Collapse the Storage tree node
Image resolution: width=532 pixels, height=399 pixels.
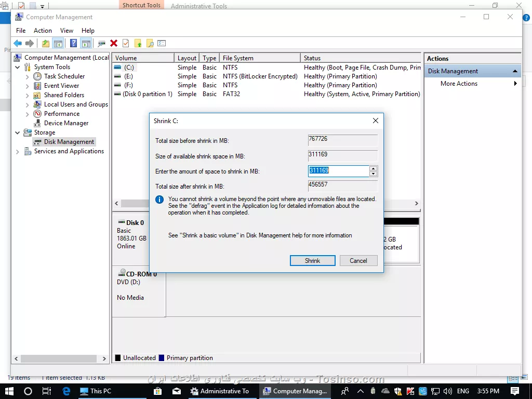[x=18, y=132]
